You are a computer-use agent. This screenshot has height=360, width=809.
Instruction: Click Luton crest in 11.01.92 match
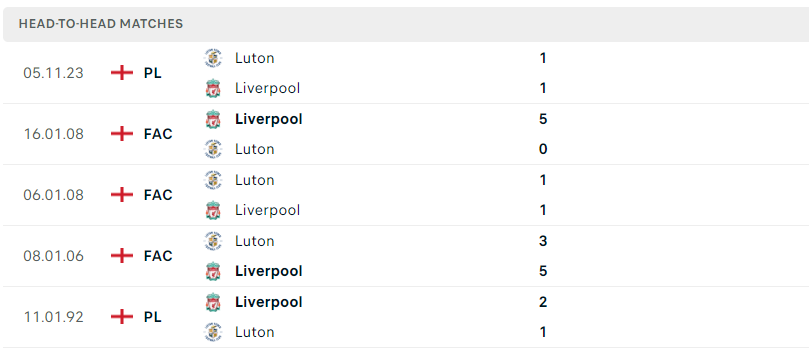coord(213,332)
